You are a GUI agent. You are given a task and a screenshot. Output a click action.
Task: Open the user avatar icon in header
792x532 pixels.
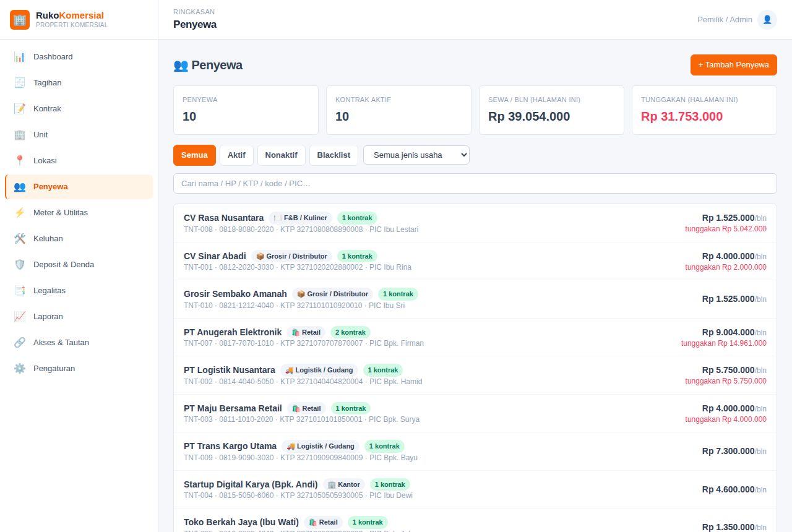pos(767,20)
